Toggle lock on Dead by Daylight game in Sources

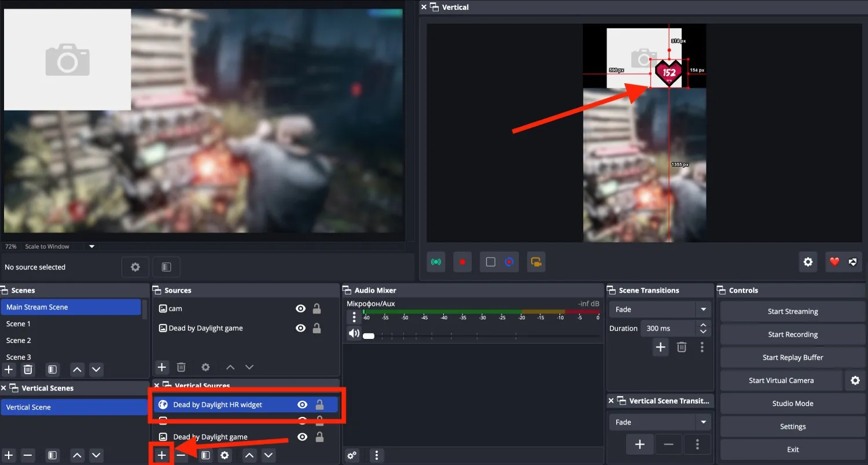coord(317,328)
